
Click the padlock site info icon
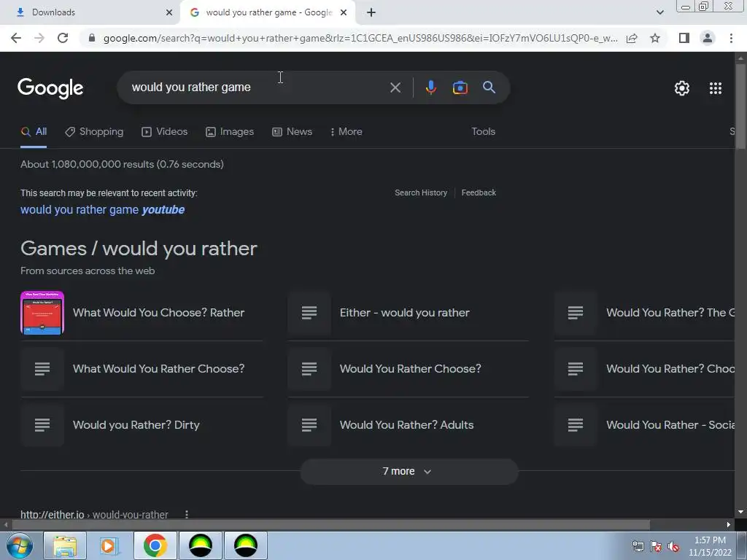pos(92,38)
